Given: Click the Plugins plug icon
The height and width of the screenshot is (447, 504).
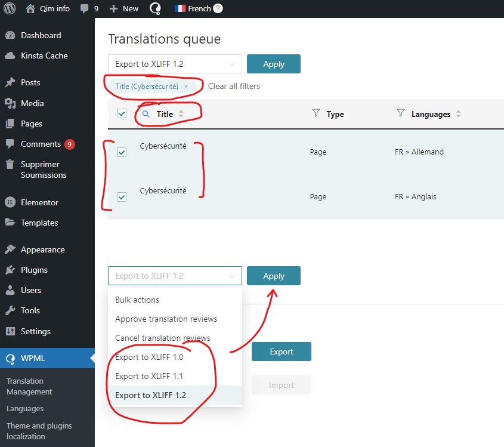Looking at the screenshot, I should (x=10, y=270).
